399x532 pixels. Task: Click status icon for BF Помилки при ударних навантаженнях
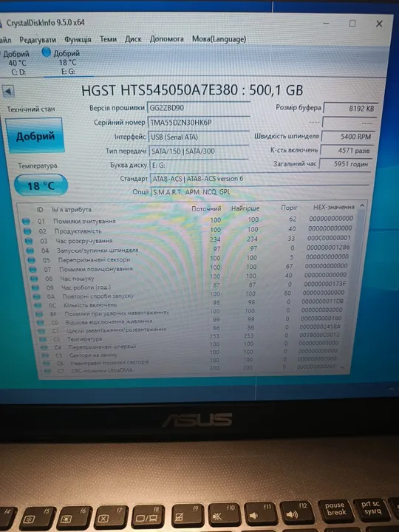(x=40, y=314)
